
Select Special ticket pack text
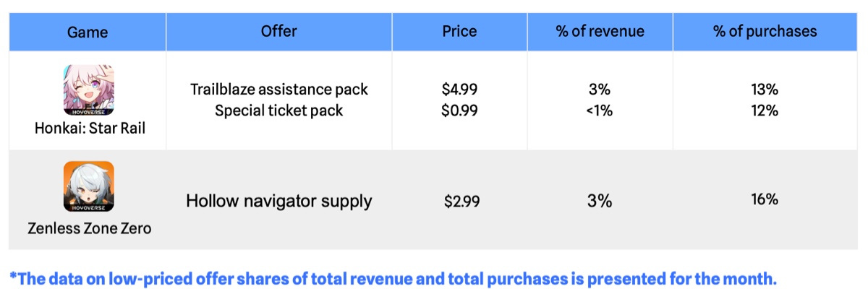tap(279, 111)
